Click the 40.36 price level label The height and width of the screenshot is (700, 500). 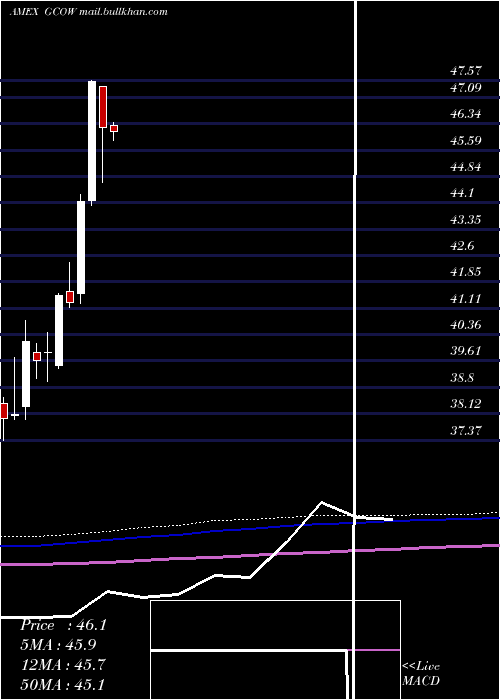pyautogui.click(x=466, y=325)
